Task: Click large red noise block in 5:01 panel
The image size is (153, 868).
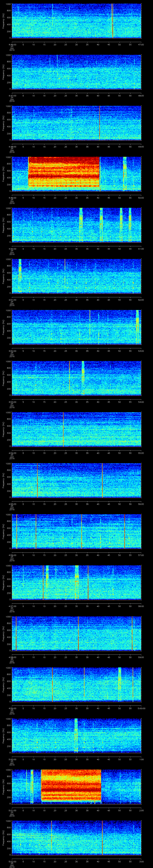Action: (71, 785)
